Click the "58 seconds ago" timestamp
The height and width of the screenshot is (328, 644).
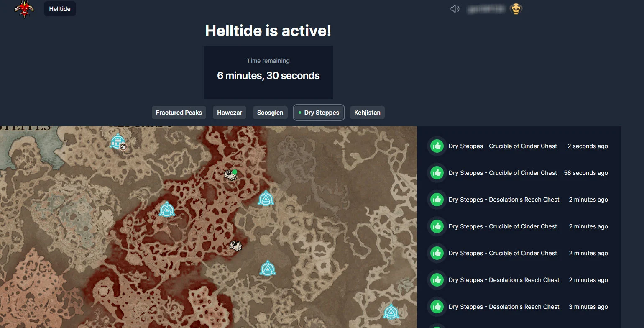tap(586, 173)
